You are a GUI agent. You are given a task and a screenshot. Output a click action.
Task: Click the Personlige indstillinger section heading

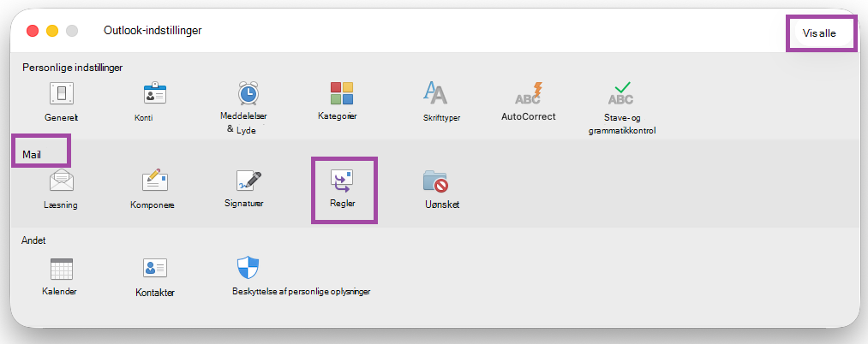coord(73,68)
